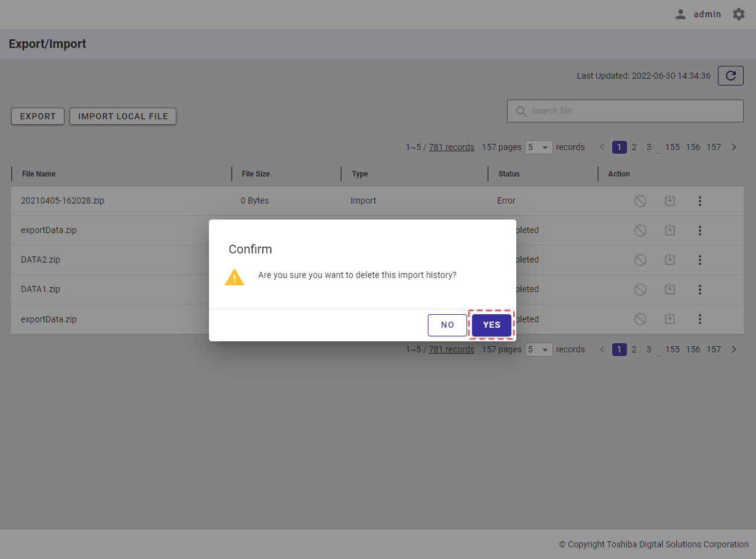This screenshot has width=756, height=559.
Task: Select DATA2.zip file name
Action: tap(41, 260)
